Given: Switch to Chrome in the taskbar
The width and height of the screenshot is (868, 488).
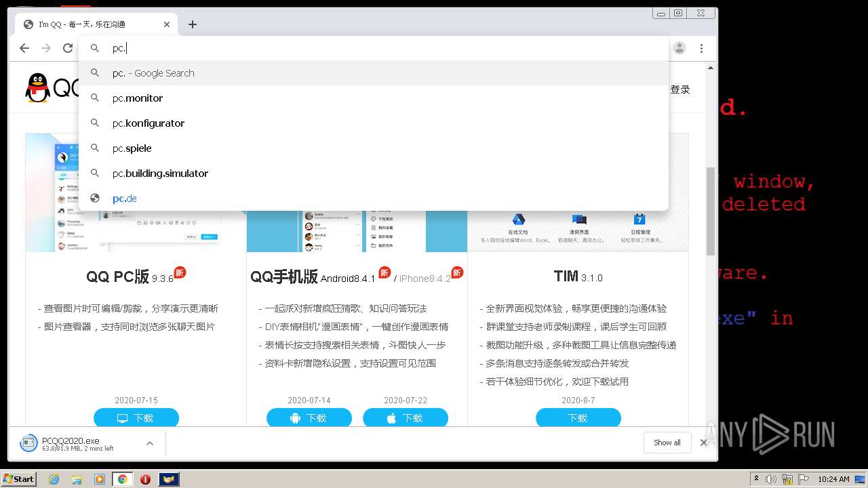Looking at the screenshot, I should tap(122, 479).
